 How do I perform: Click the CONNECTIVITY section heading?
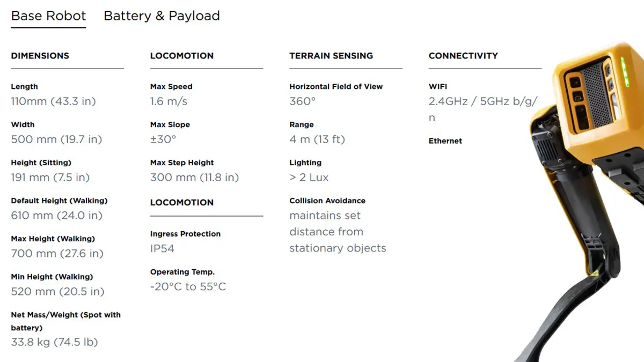pos(463,56)
